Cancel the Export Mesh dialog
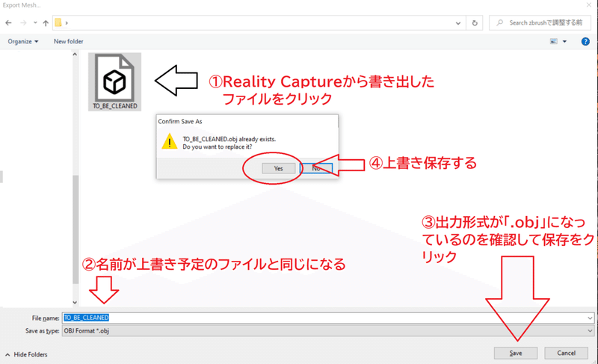This screenshot has height=364, width=598. pyautogui.click(x=566, y=353)
